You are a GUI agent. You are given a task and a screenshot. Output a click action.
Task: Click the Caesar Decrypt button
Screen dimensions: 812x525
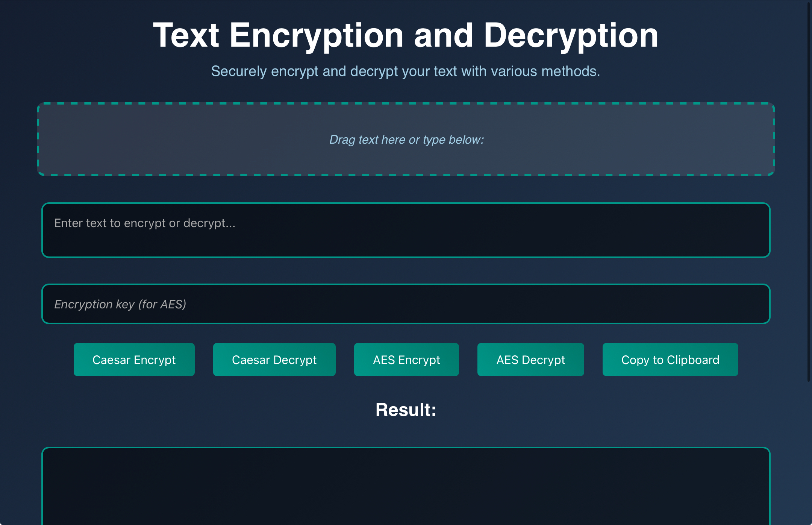[x=274, y=359]
